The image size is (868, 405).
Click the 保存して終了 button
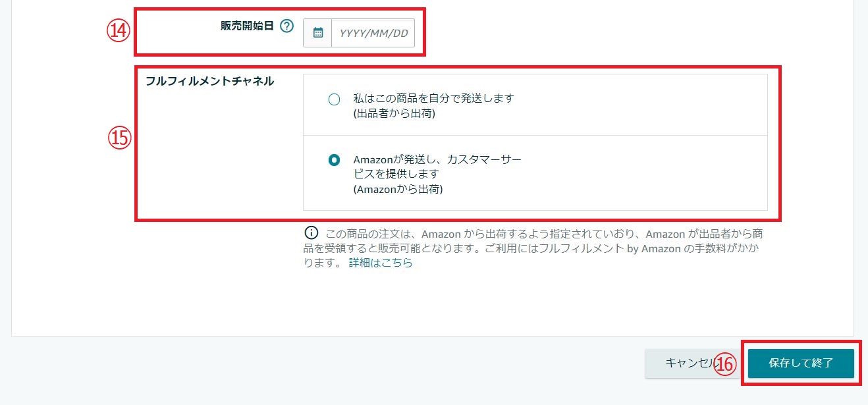coord(801,363)
